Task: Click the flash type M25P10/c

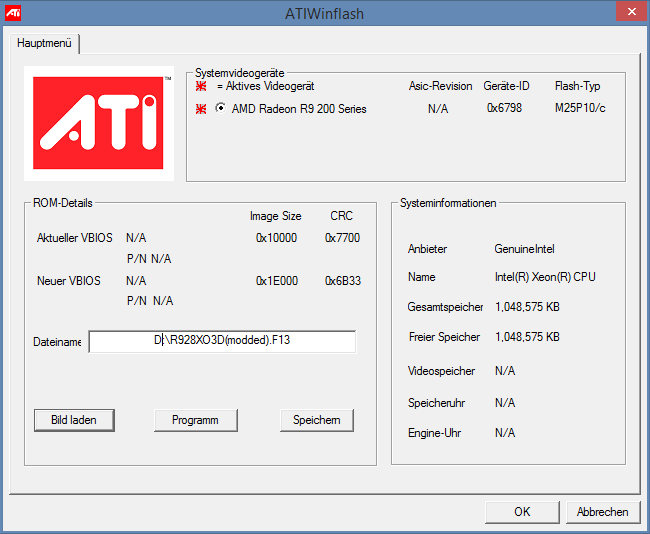Action: [x=580, y=108]
